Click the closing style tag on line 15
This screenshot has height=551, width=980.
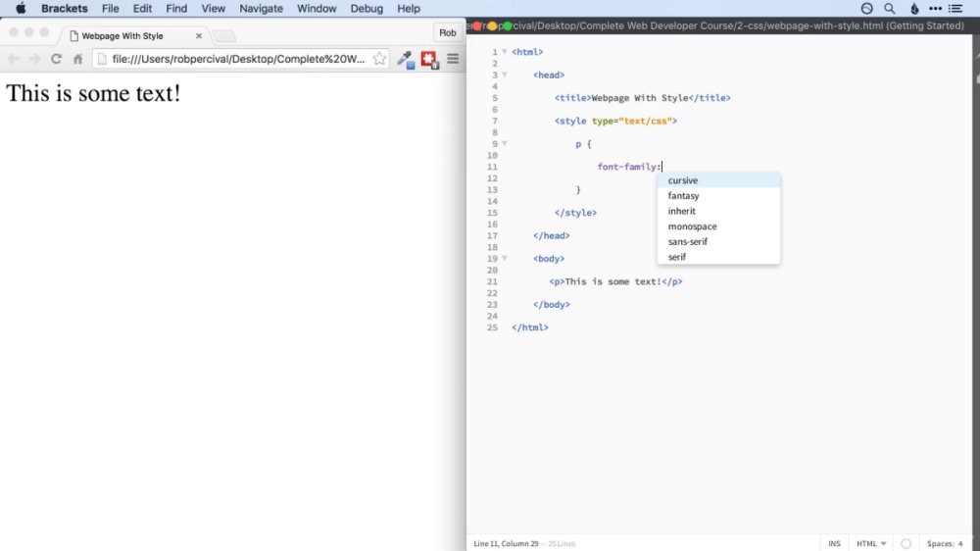tap(575, 213)
